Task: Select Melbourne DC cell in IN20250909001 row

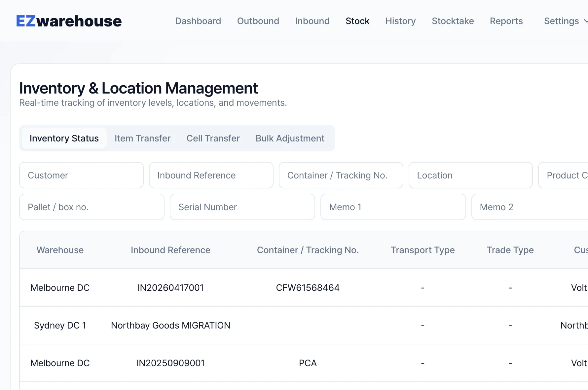Action: [x=60, y=363]
